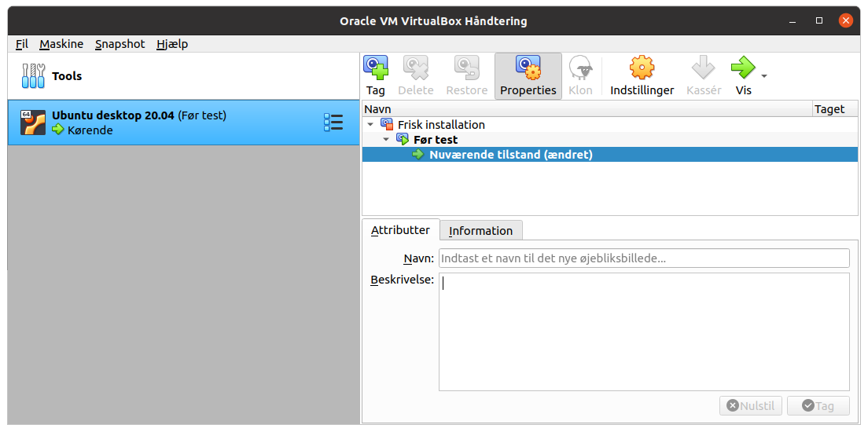Viewport: 868px width, 432px height.
Task: Collapse the Før test tree node
Action: coord(386,139)
